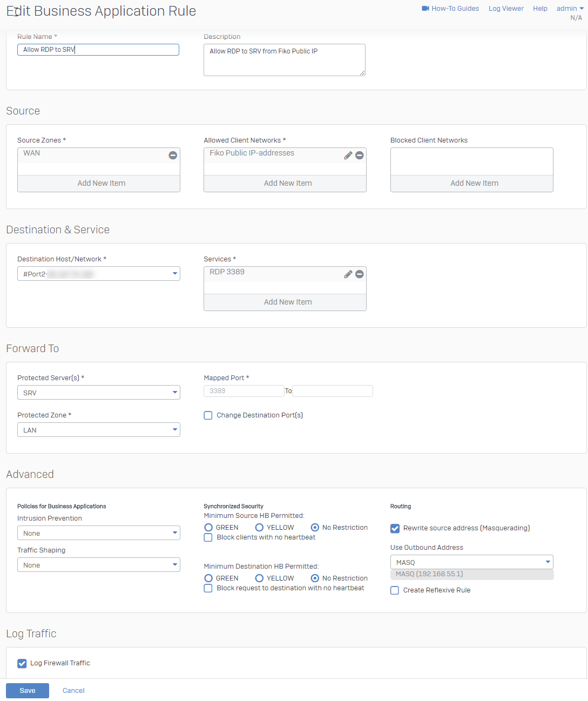Add New Item to Source Zones

click(x=99, y=184)
